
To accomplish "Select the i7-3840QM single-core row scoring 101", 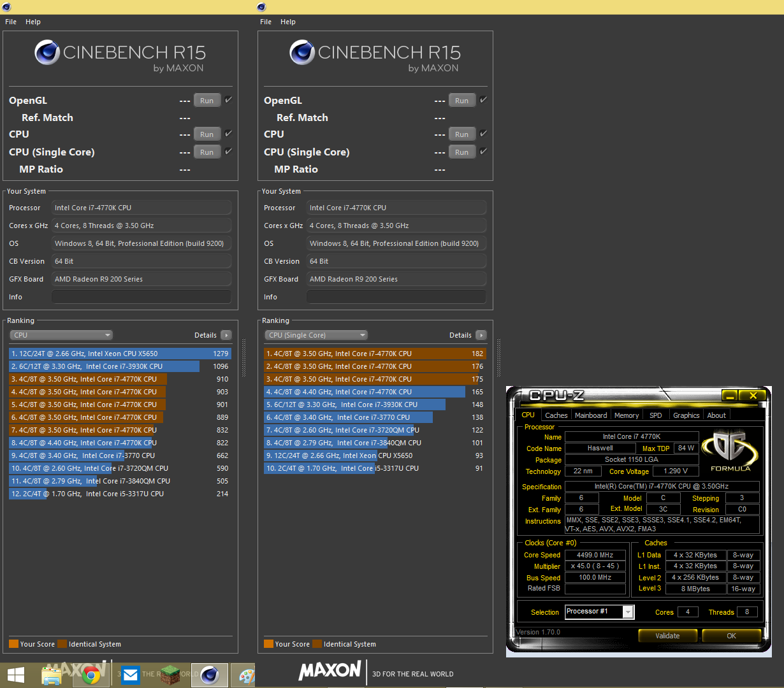I will [375, 443].
